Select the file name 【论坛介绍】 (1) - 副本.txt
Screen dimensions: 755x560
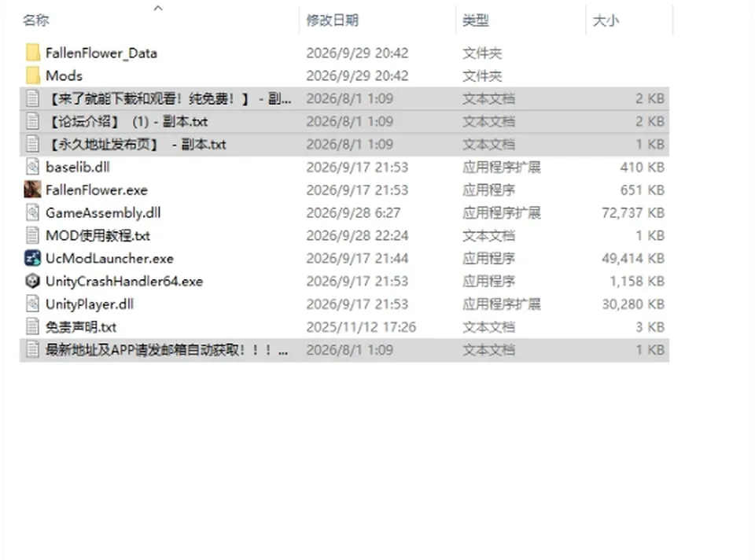127,121
